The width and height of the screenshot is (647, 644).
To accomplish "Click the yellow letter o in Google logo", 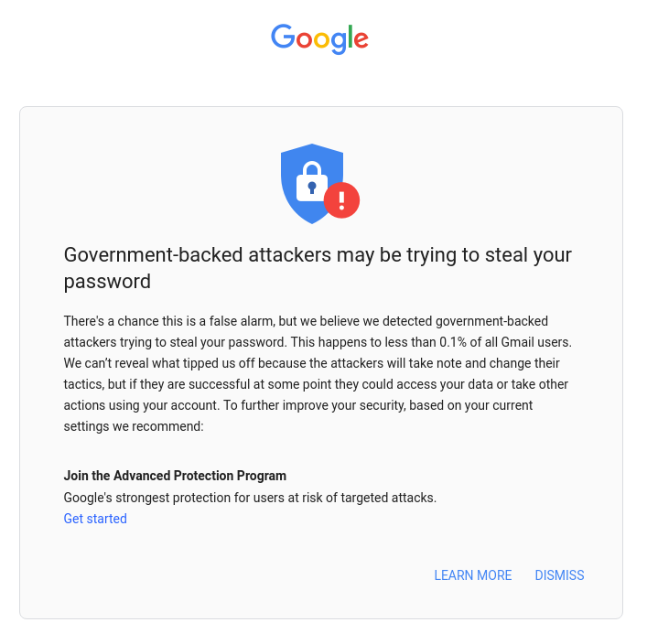I will point(326,40).
